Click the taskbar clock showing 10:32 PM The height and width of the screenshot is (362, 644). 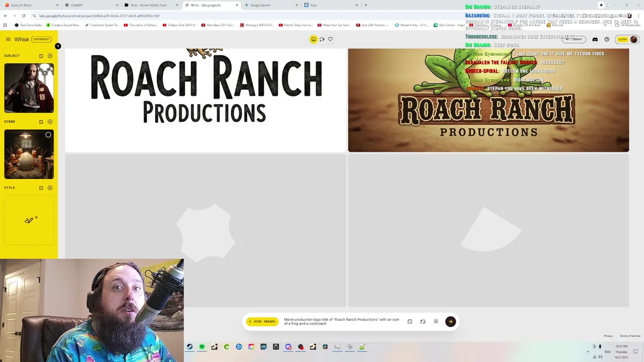(x=621, y=351)
